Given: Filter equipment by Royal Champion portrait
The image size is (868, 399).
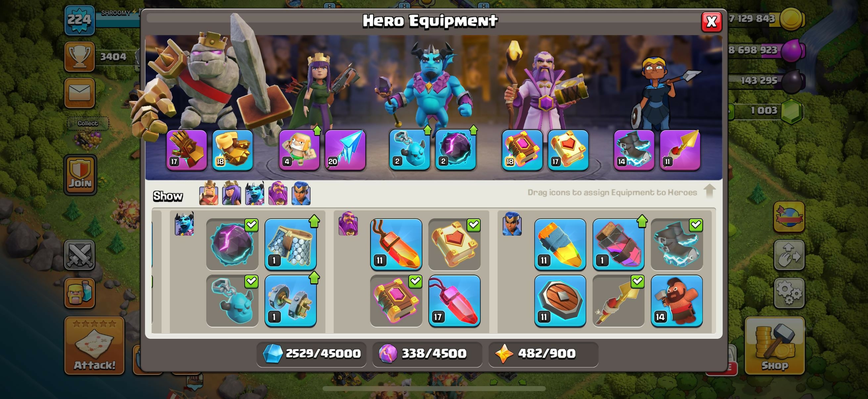Looking at the screenshot, I should (x=301, y=193).
